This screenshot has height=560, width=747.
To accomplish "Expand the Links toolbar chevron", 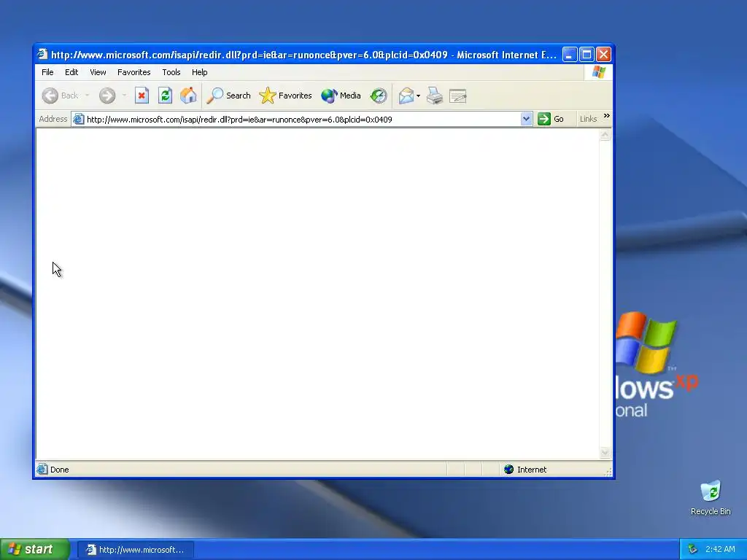I will click(606, 116).
